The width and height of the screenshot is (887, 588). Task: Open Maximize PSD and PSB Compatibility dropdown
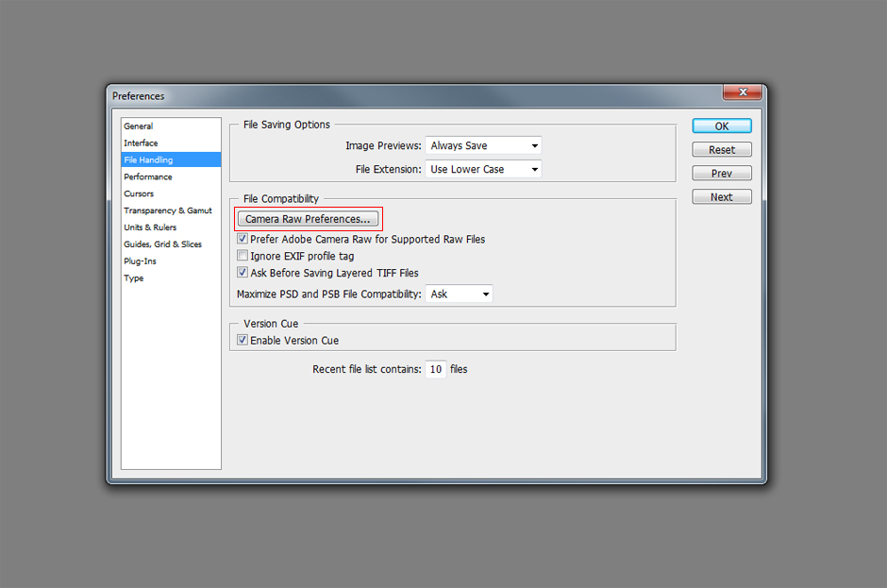pyautogui.click(x=459, y=294)
